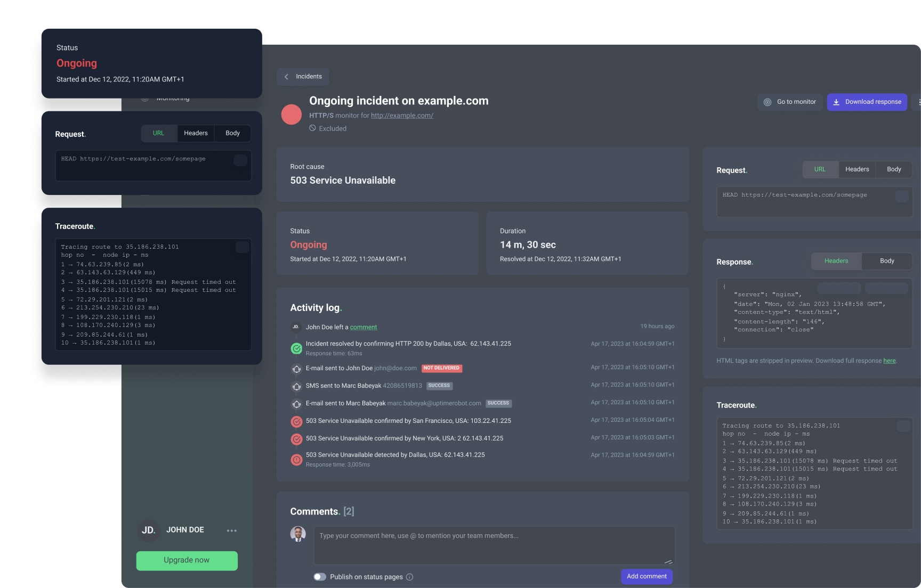Click John Doe's JD avatar in Activity log

tap(295, 326)
